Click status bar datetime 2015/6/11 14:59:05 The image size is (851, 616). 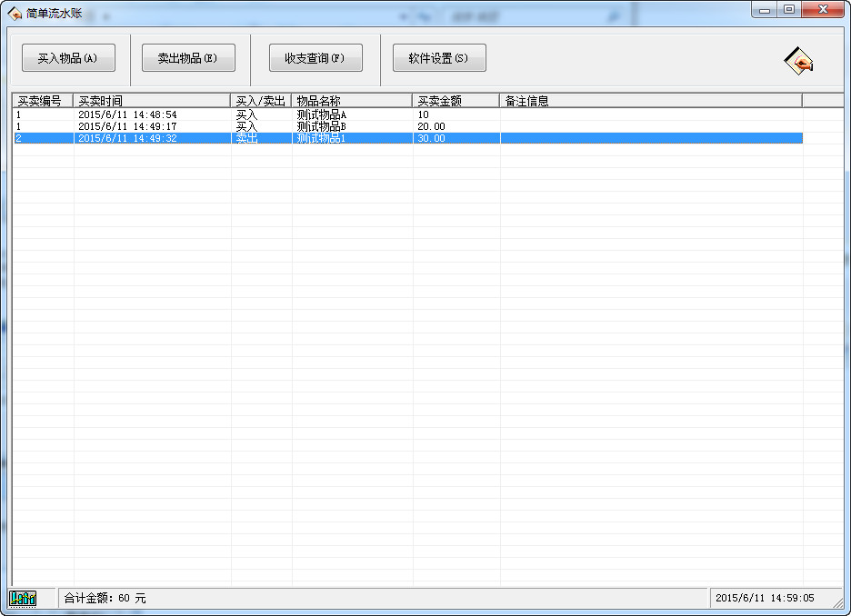pos(765,598)
